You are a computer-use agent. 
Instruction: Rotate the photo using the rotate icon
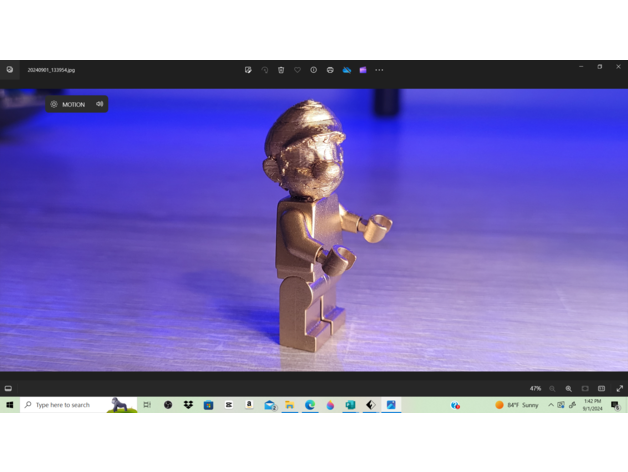pyautogui.click(x=265, y=70)
